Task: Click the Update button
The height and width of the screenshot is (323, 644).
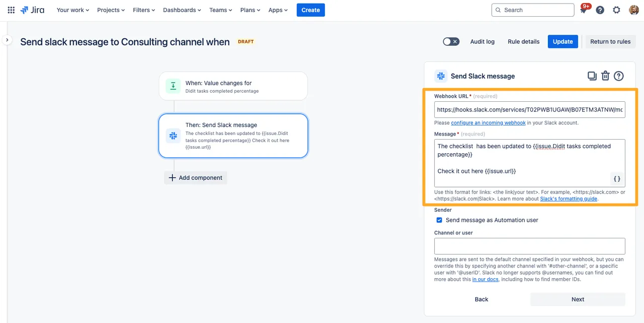Action: tap(563, 42)
